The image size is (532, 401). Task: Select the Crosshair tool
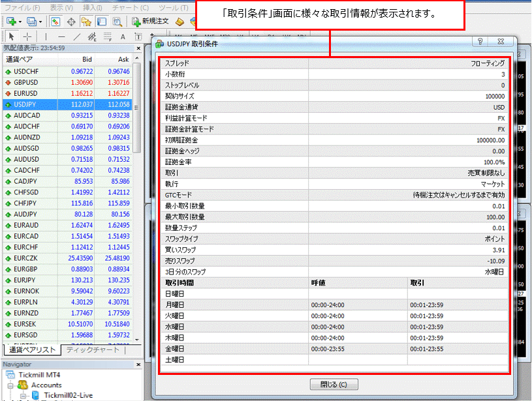pyautogui.click(x=27, y=36)
